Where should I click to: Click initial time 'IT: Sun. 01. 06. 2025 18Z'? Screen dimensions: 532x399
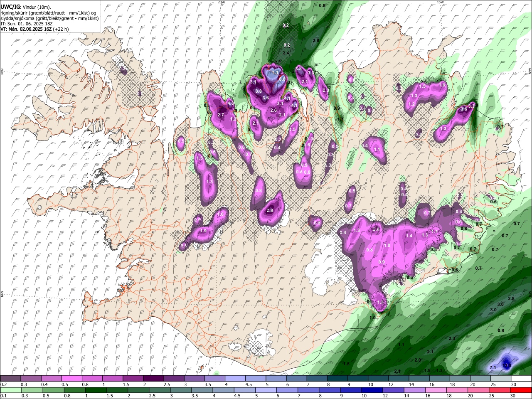tap(27, 24)
